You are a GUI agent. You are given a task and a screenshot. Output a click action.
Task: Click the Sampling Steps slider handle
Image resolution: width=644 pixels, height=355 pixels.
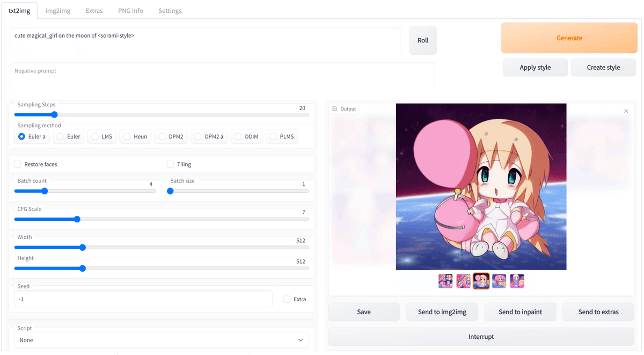[x=54, y=114]
